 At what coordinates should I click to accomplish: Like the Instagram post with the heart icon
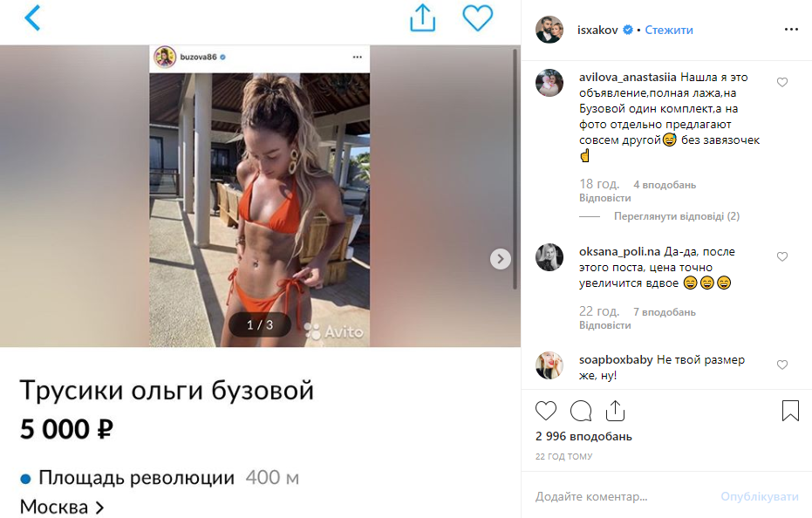(x=546, y=411)
